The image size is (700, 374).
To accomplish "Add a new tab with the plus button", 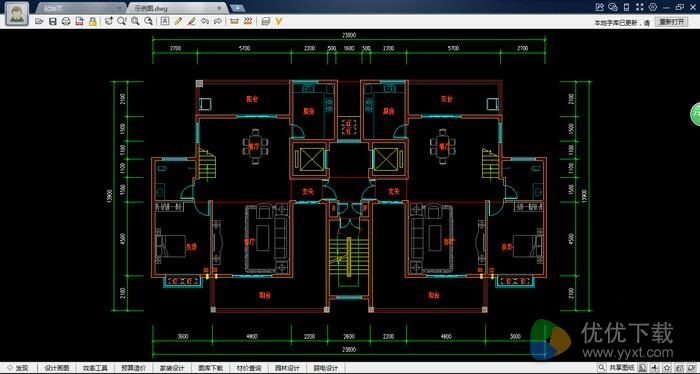I will click(238, 8).
